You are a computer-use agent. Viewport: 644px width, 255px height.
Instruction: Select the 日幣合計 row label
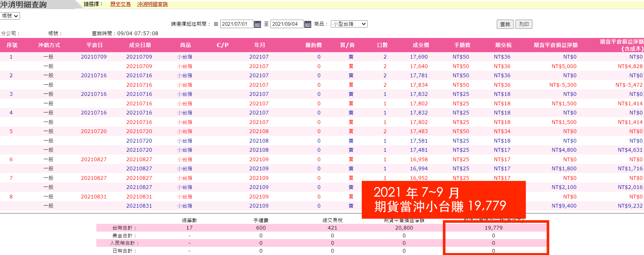[x=124, y=251]
